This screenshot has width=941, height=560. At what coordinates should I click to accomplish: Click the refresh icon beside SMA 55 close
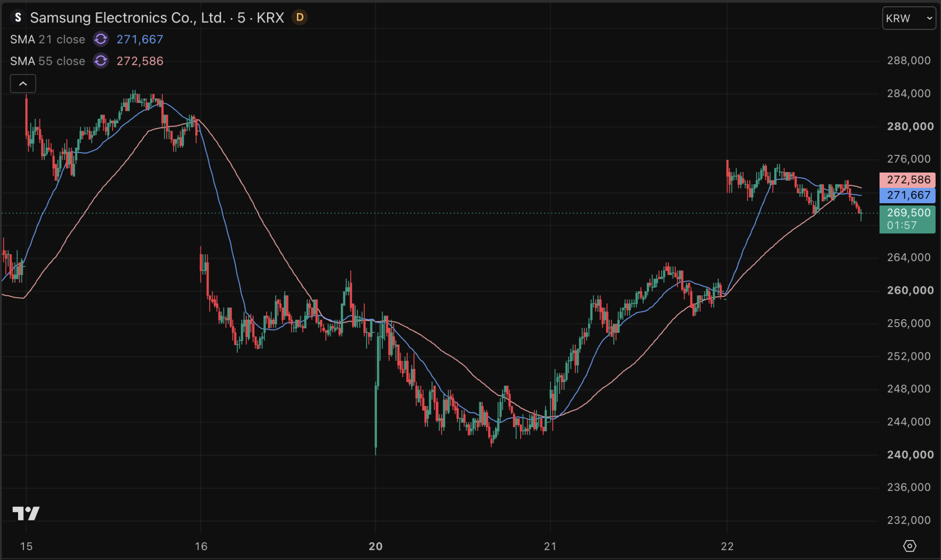(x=101, y=61)
